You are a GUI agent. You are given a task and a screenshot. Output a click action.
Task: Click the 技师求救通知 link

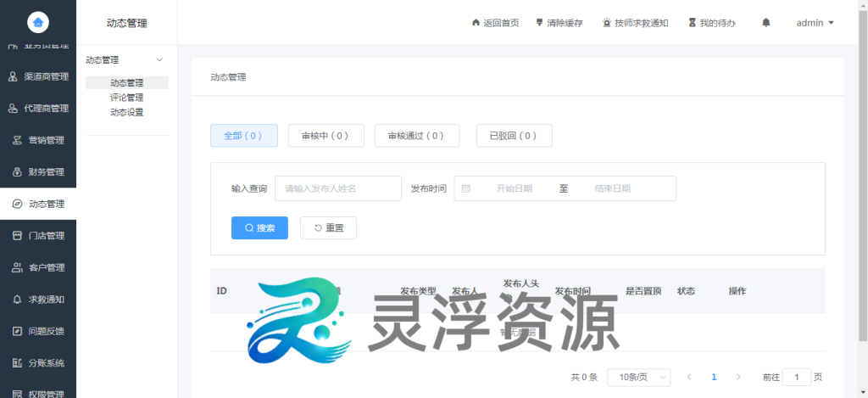(641, 23)
